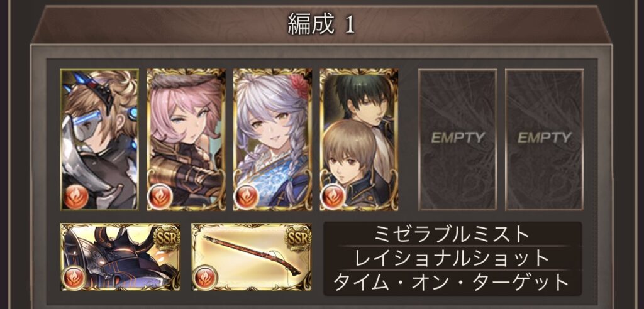The width and height of the screenshot is (644, 309).
Task: Select the pink-haired character portrait
Action: point(186,139)
